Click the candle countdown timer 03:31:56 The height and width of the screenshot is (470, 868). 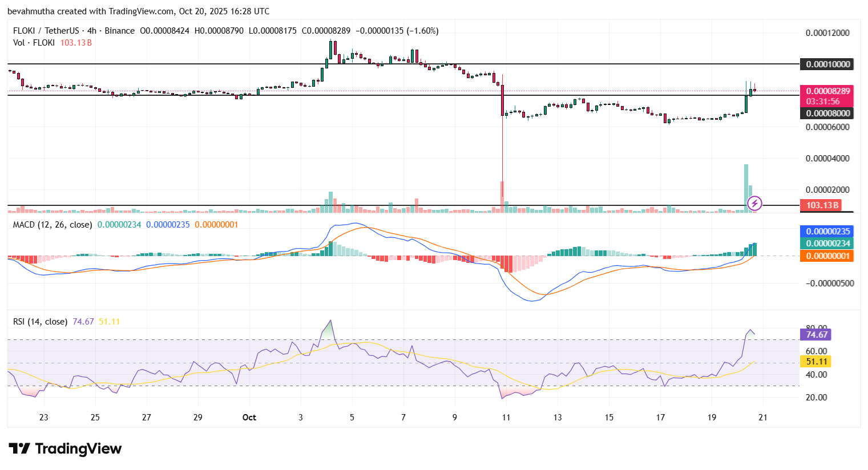point(823,102)
